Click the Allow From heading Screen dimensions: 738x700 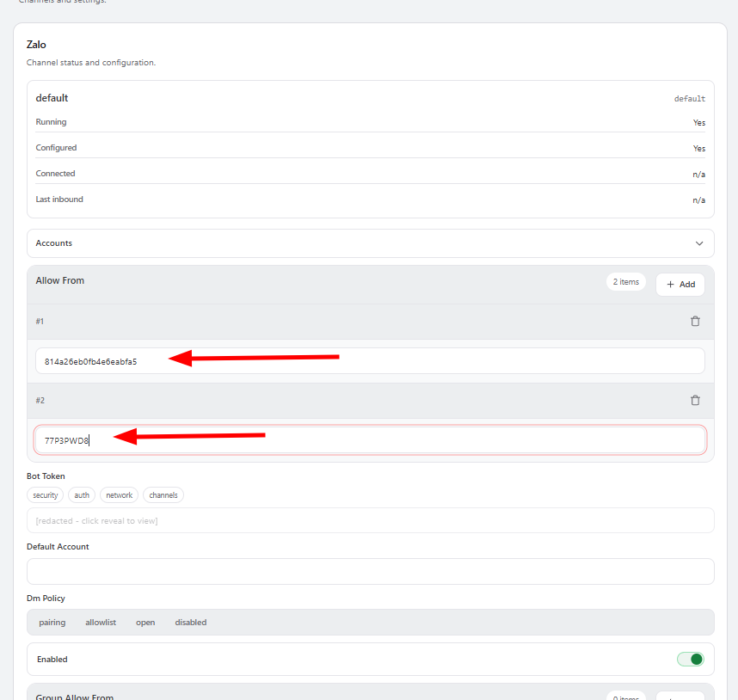coord(59,280)
